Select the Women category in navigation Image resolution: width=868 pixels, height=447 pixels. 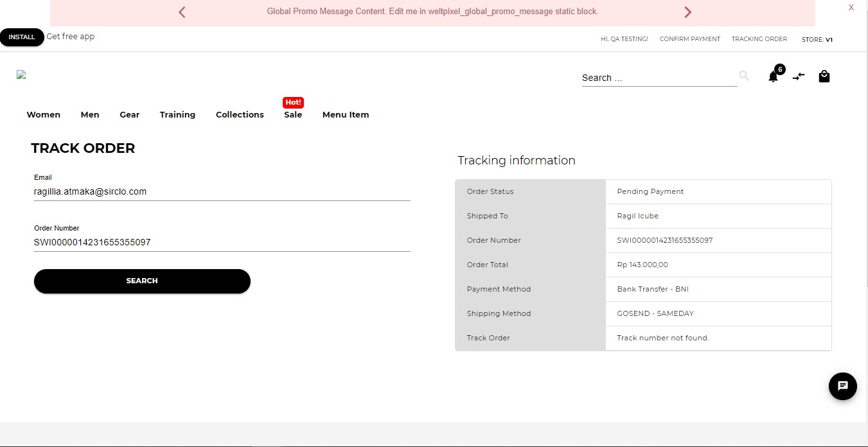point(43,114)
